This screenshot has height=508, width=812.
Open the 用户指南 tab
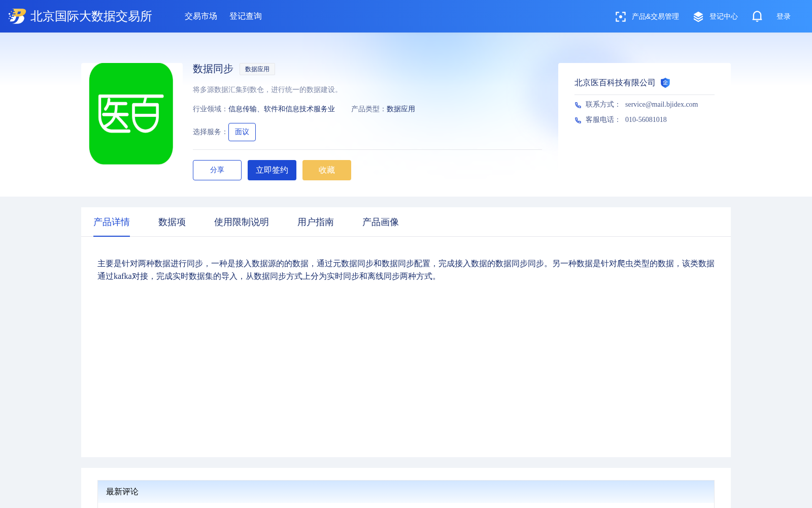pos(316,222)
